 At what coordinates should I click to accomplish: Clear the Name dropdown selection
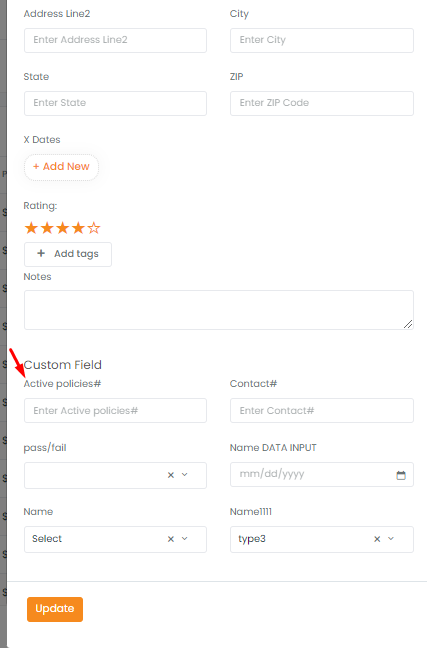click(x=171, y=539)
